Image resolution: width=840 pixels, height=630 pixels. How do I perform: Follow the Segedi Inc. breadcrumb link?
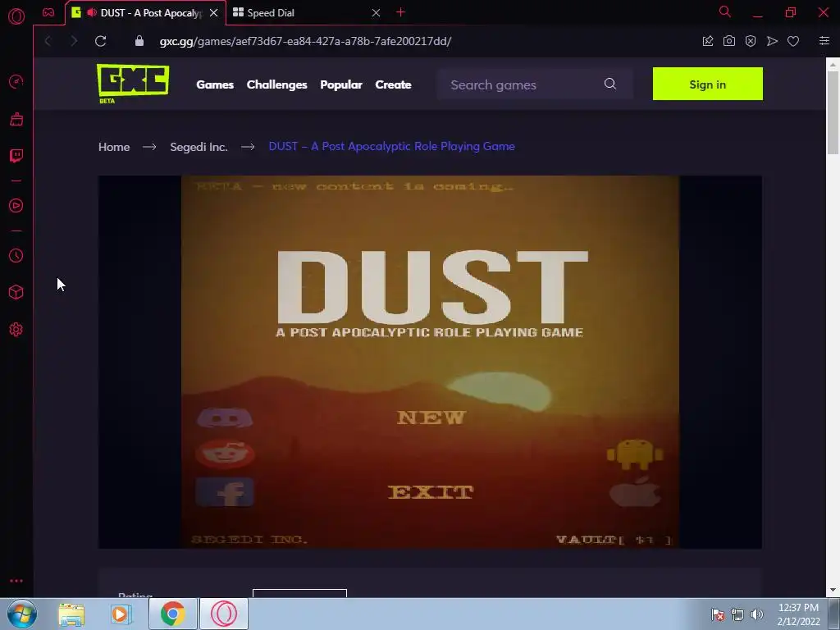coord(199,147)
